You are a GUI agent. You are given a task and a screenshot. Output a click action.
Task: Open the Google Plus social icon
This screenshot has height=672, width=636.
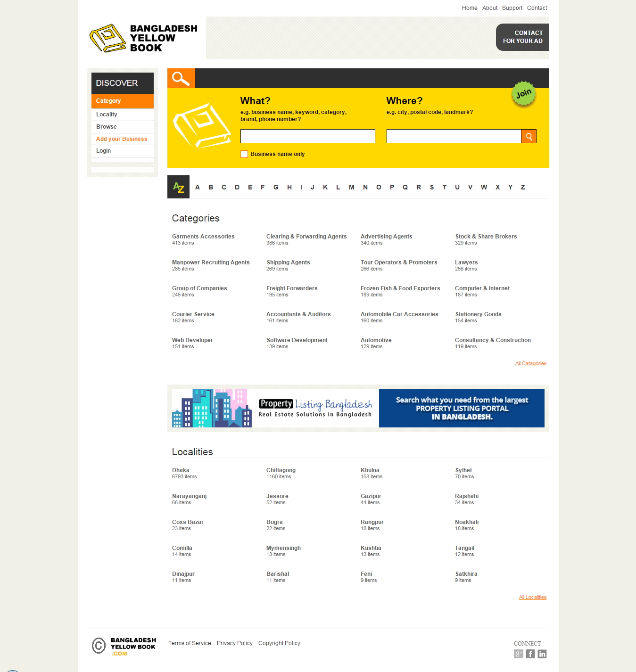pyautogui.click(x=518, y=654)
